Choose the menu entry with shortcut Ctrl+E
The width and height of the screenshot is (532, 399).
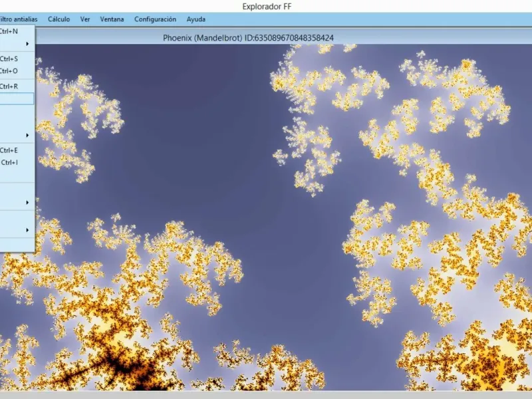click(17, 150)
